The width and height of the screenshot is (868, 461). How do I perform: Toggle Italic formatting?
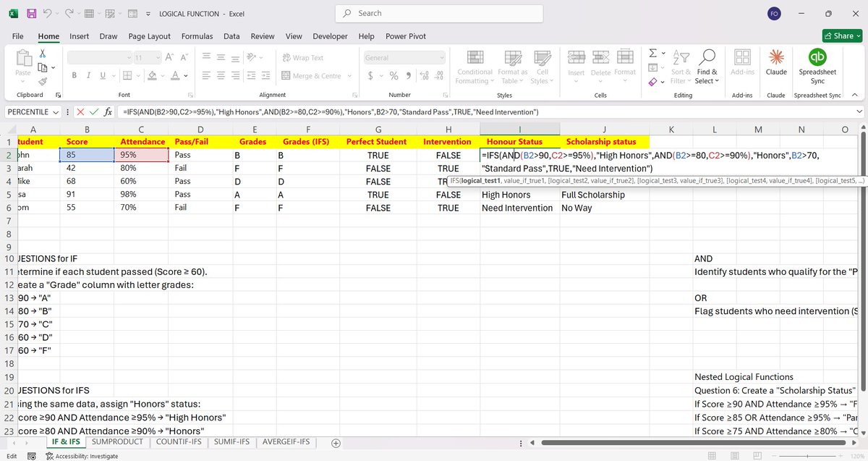(89, 76)
